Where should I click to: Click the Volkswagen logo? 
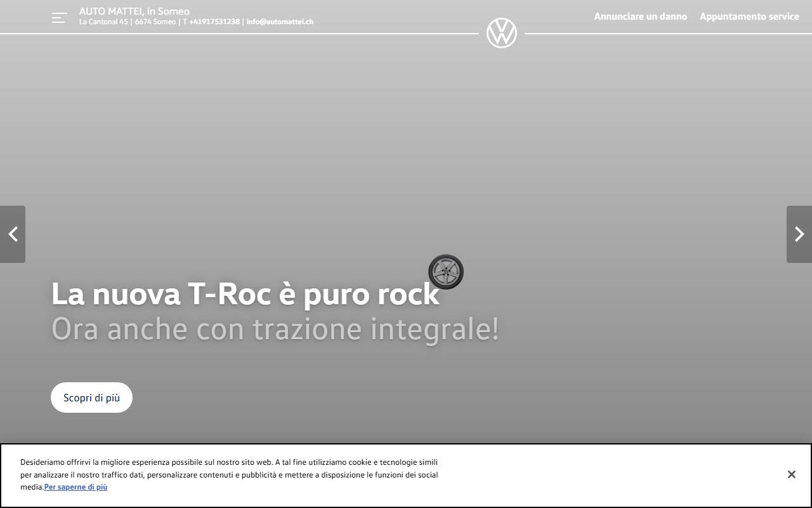pyautogui.click(x=502, y=33)
